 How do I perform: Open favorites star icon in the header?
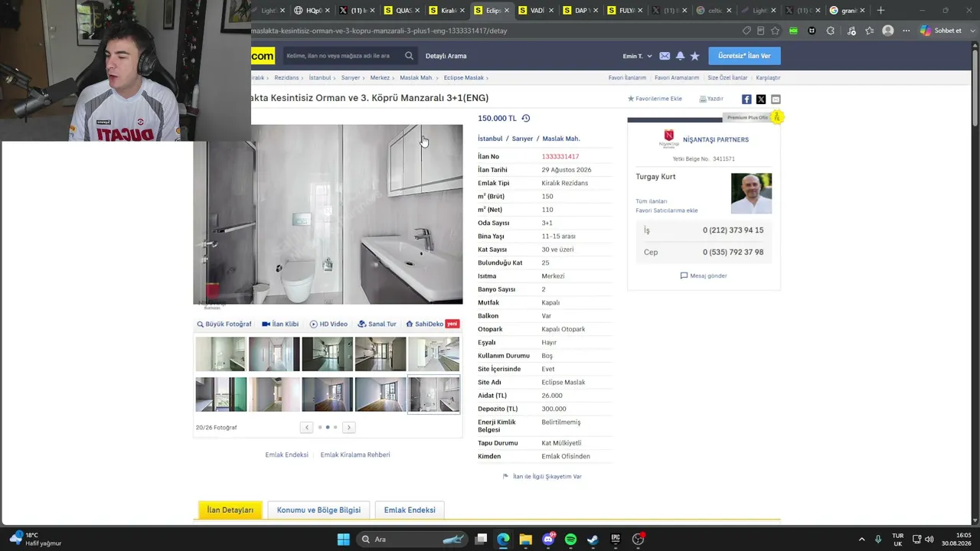694,56
